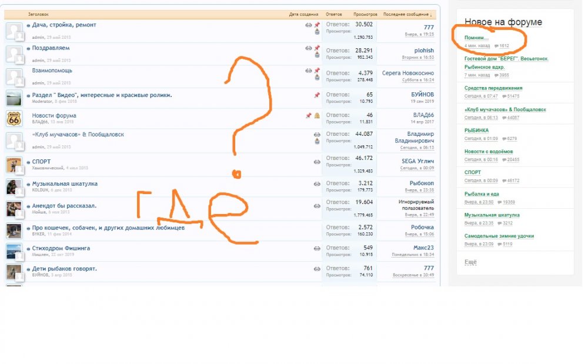Click the lock icon on Новости форума row

coord(317,116)
